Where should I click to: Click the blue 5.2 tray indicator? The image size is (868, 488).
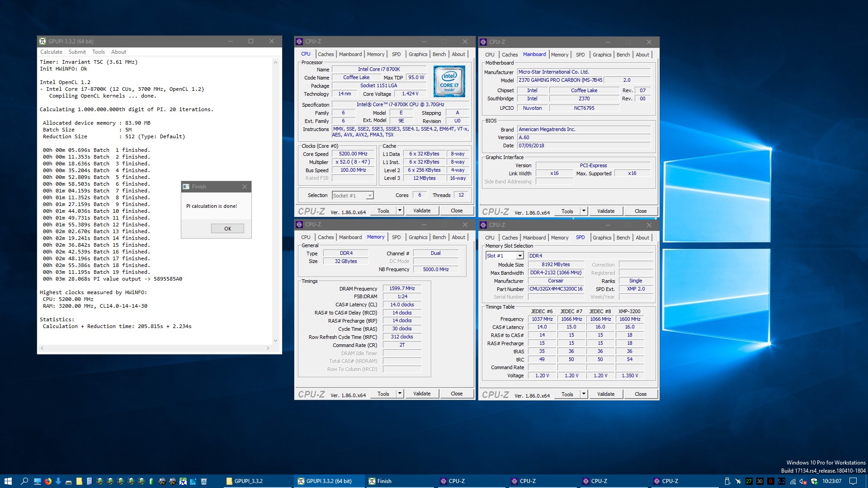[x=782, y=481]
